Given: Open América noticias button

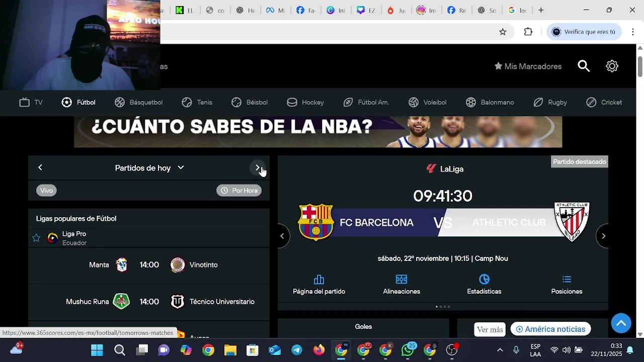Looking at the screenshot, I should [550, 329].
